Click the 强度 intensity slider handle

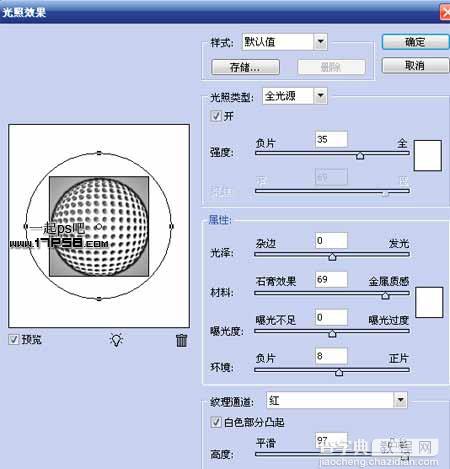tap(360, 155)
